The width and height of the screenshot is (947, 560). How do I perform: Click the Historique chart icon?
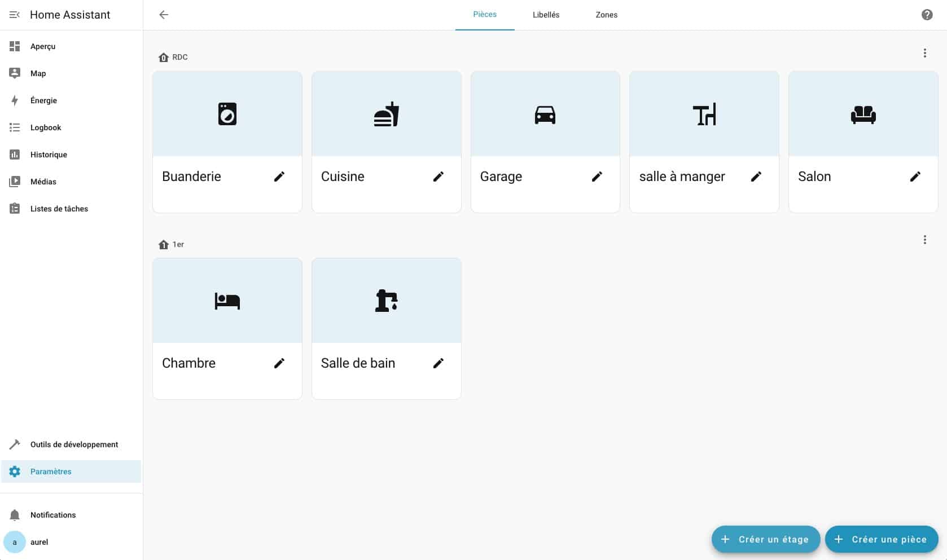click(15, 155)
